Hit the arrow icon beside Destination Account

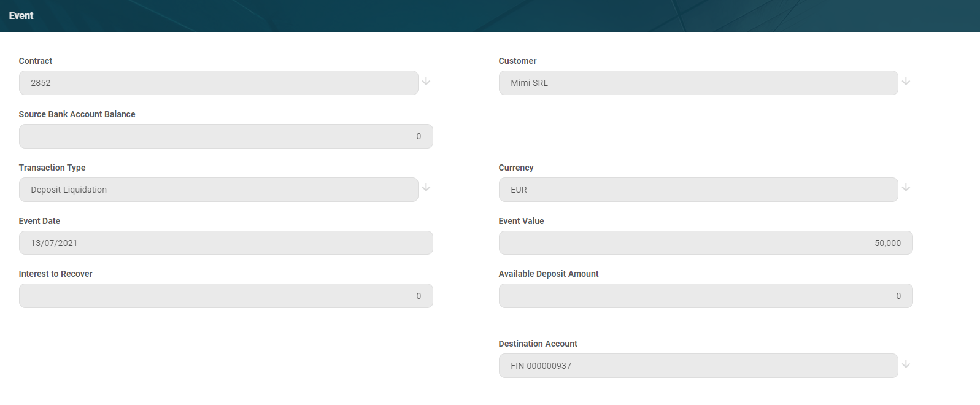(906, 364)
